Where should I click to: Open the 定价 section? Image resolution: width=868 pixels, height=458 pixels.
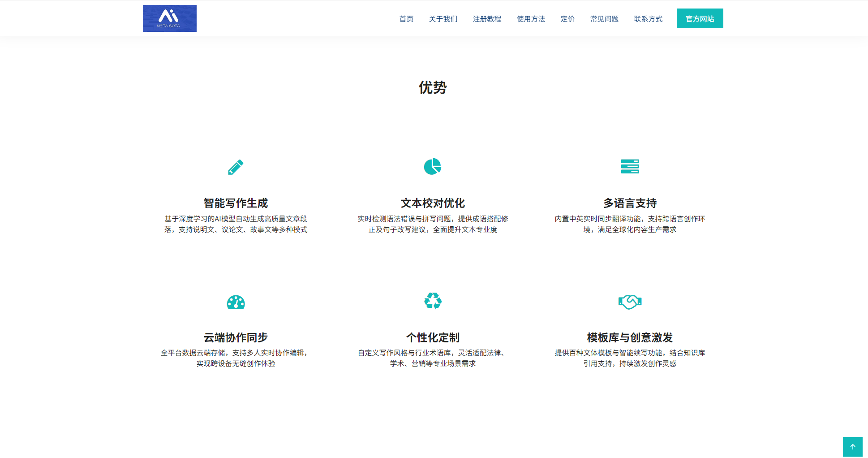click(567, 19)
